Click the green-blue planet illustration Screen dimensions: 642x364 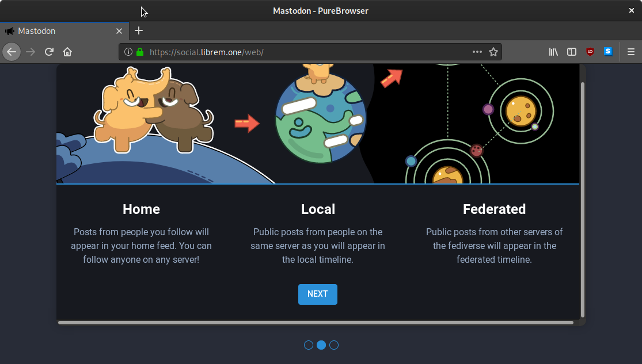321,118
